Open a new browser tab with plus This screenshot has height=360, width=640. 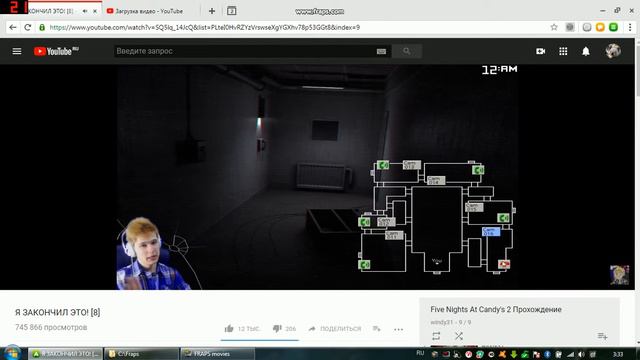(212, 11)
